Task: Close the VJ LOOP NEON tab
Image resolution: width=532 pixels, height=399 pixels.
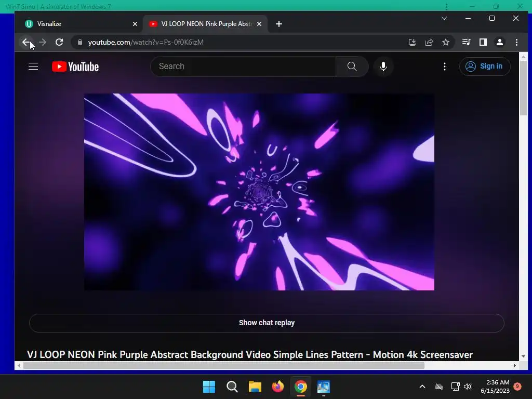Action: coord(259,24)
